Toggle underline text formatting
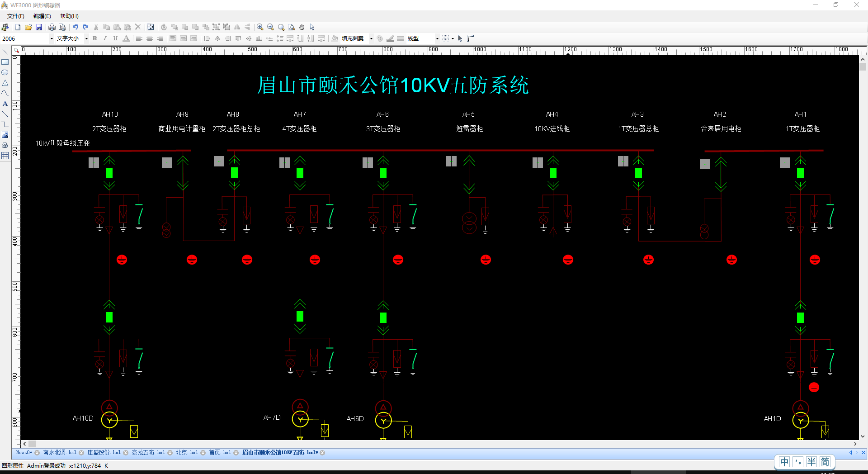868x474 pixels. [x=115, y=38]
